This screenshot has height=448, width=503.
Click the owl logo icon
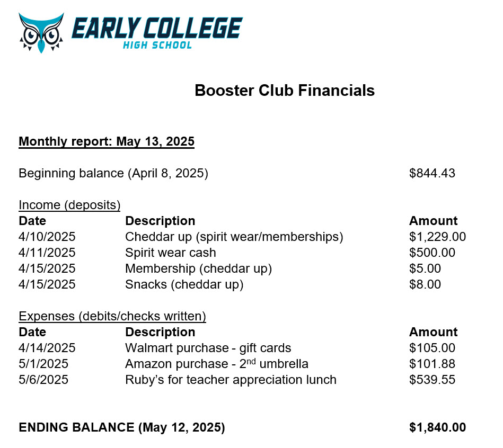coord(41,33)
